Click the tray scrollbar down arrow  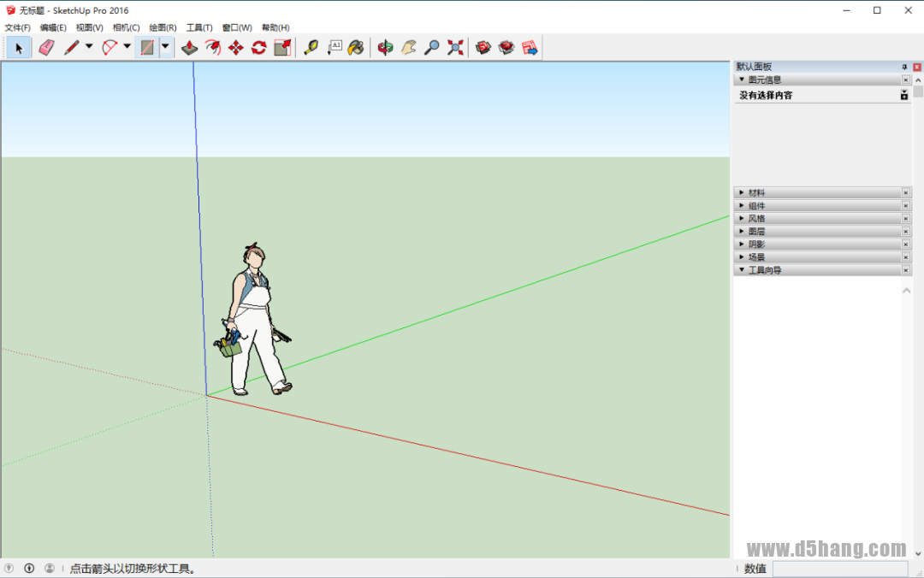coord(918,553)
